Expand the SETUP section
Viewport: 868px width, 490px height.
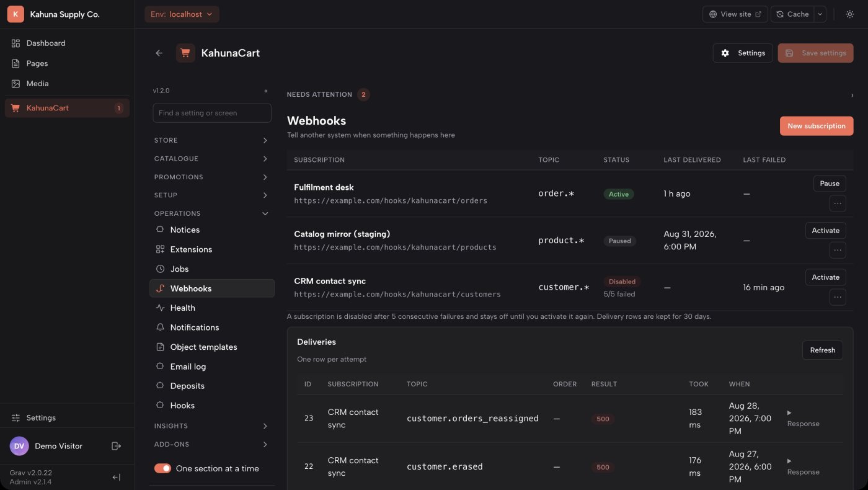(x=211, y=195)
